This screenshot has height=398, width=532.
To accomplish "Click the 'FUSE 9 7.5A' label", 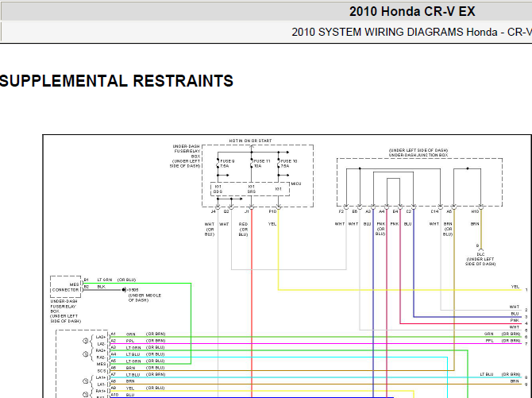I will pyautogui.click(x=227, y=164).
